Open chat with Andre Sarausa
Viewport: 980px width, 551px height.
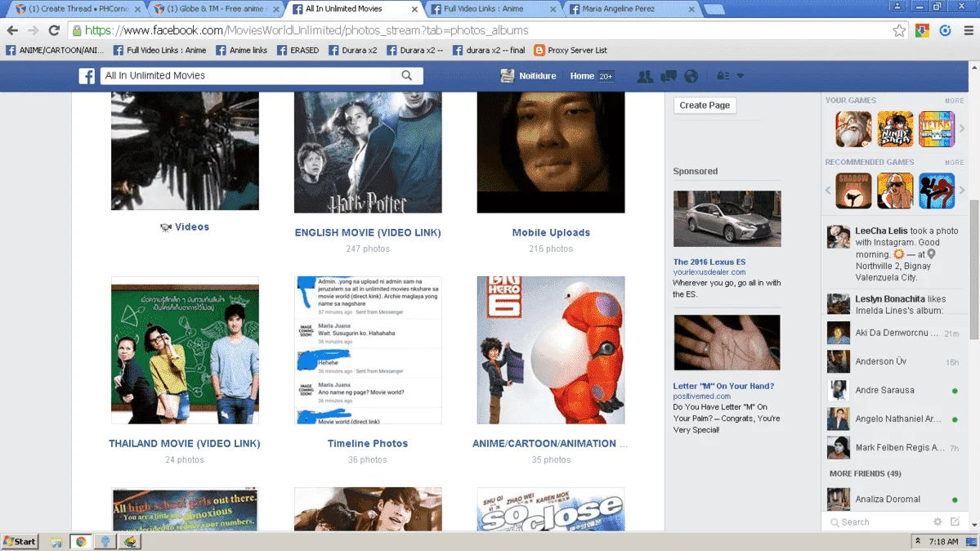(x=893, y=390)
